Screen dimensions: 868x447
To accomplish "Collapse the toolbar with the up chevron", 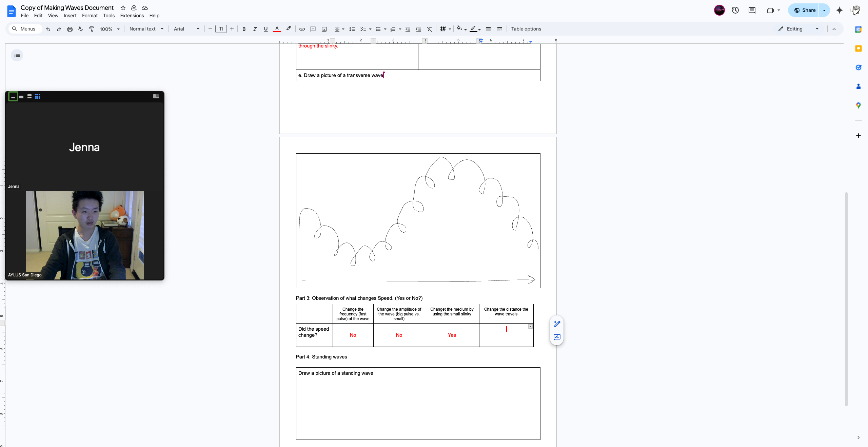I will (x=834, y=29).
